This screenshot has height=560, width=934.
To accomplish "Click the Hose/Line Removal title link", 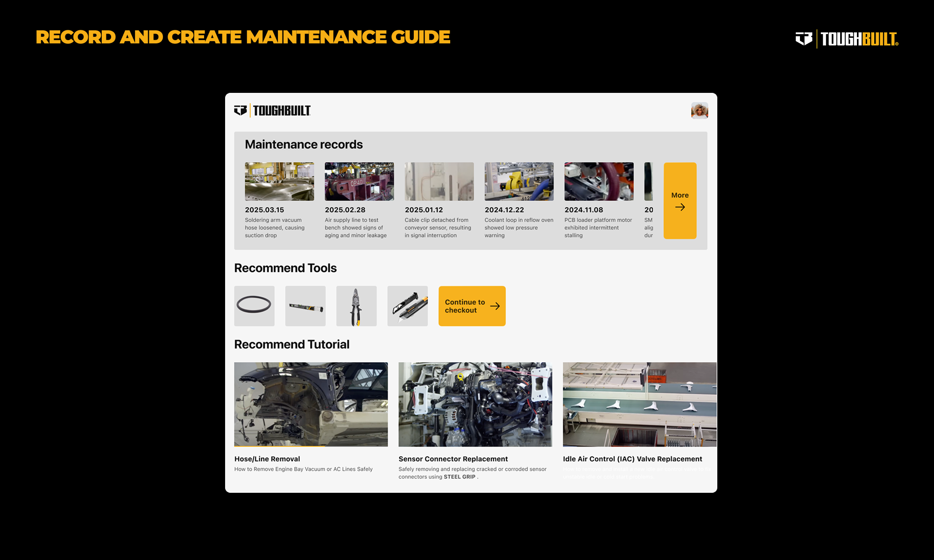I will tap(267, 459).
